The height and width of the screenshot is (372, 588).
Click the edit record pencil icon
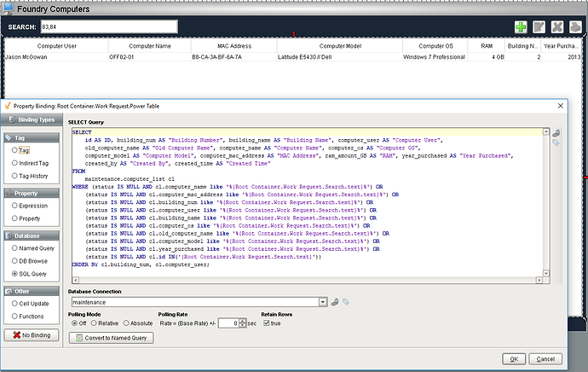pos(539,27)
